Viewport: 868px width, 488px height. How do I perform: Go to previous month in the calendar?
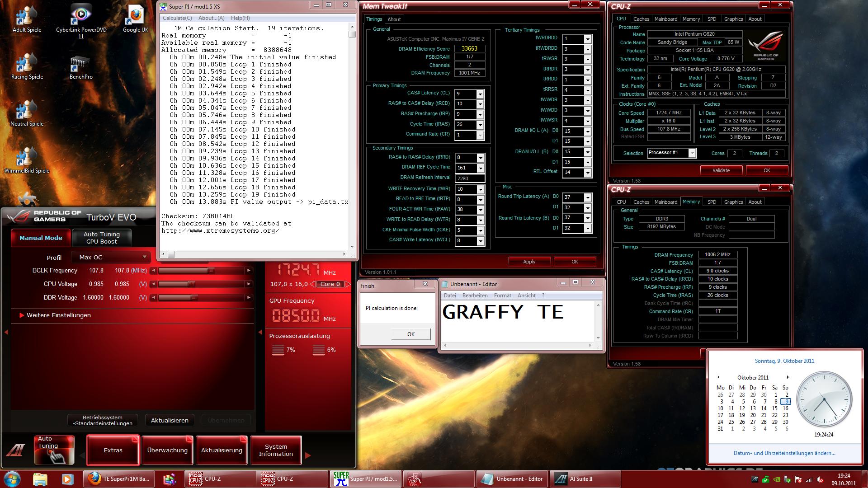718,377
